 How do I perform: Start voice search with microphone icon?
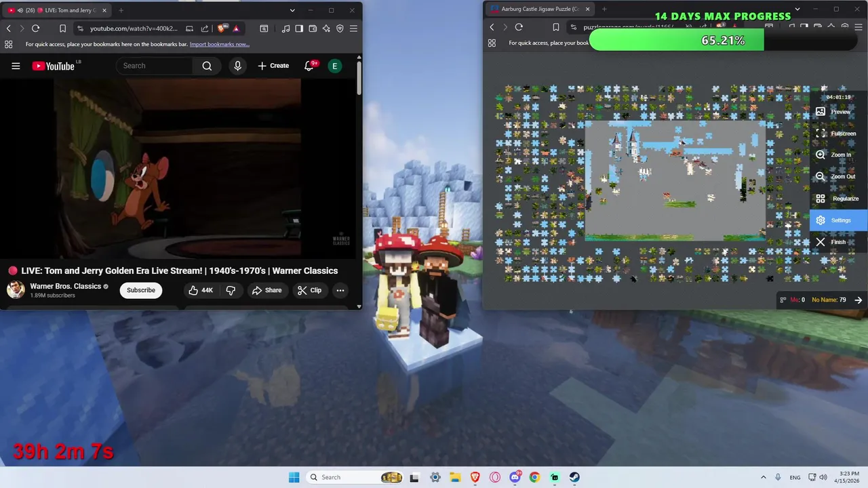click(x=237, y=66)
